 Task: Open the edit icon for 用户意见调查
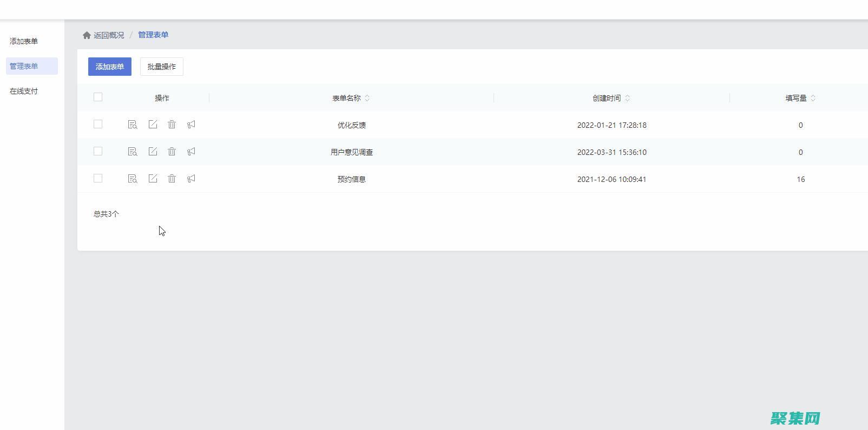pyautogui.click(x=153, y=152)
